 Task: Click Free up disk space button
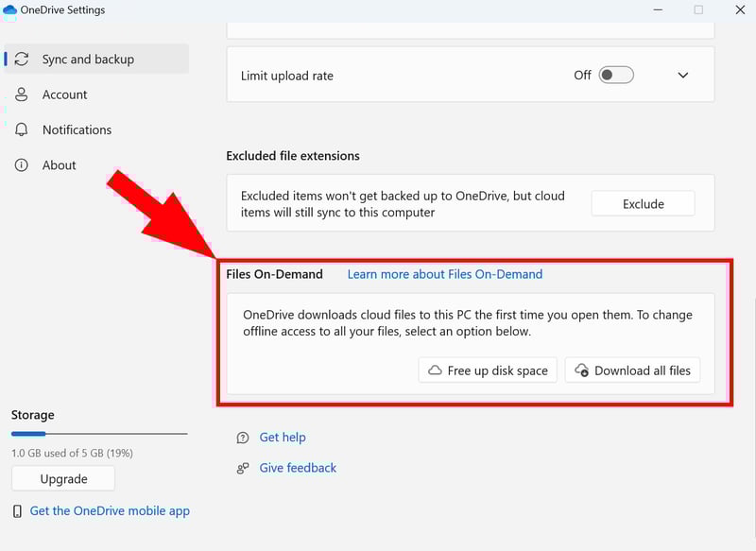[x=488, y=370]
